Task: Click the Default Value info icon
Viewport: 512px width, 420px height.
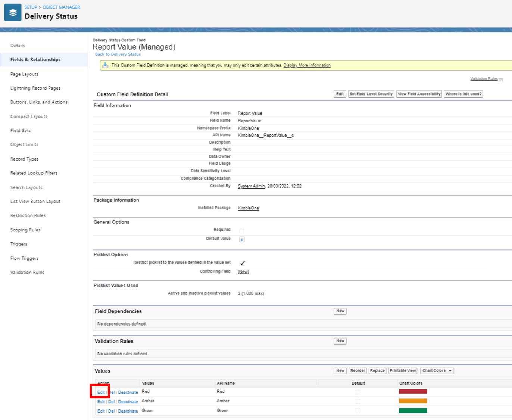Action: pos(242,239)
